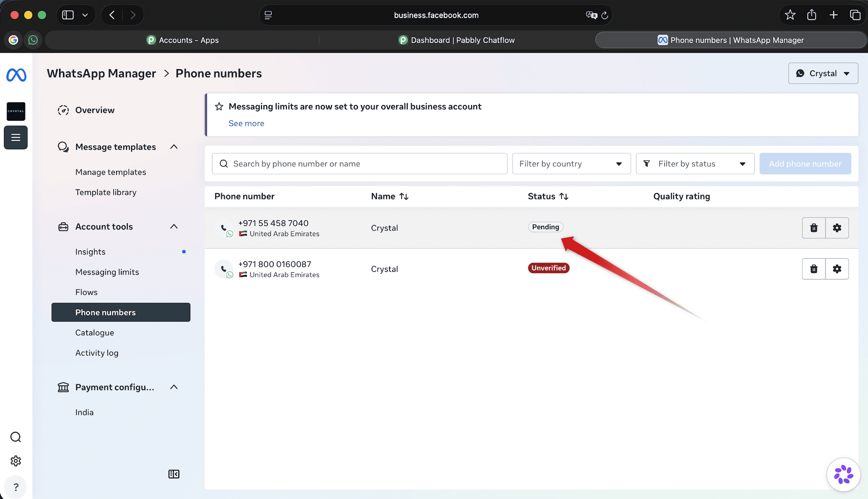Viewport: 868px width, 499px height.
Task: Open settings for +971 800 0160087
Action: tap(837, 269)
